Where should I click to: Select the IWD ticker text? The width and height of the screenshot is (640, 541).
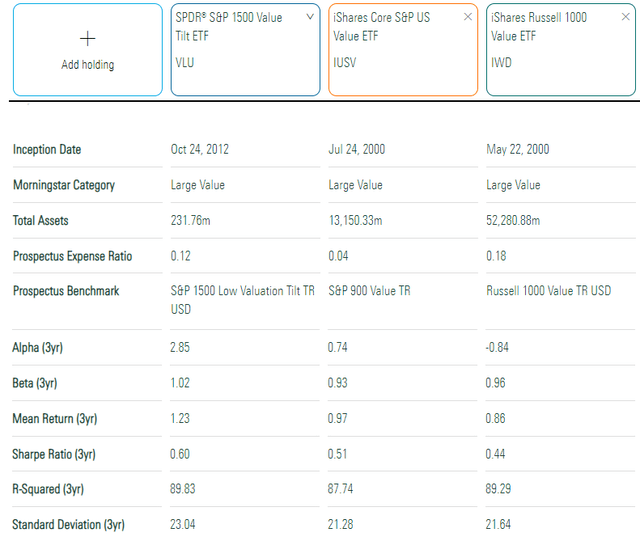[501, 62]
